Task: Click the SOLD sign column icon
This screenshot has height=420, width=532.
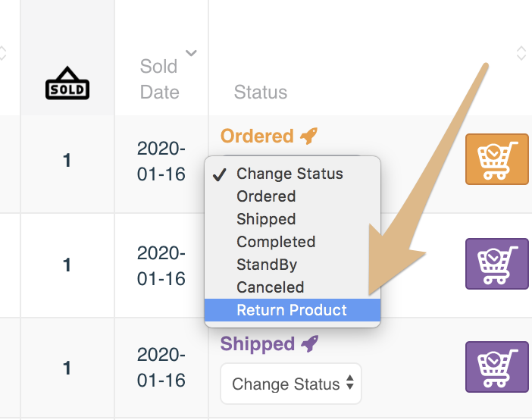Action: point(67,83)
